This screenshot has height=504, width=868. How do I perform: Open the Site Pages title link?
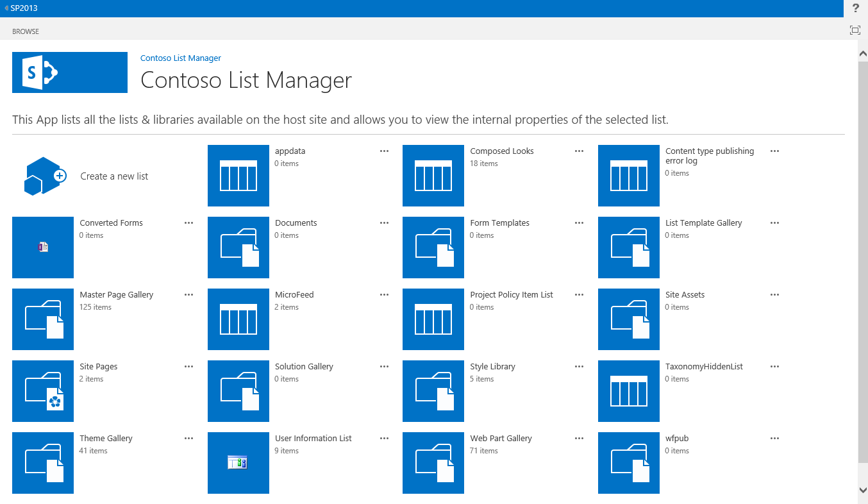(x=99, y=367)
